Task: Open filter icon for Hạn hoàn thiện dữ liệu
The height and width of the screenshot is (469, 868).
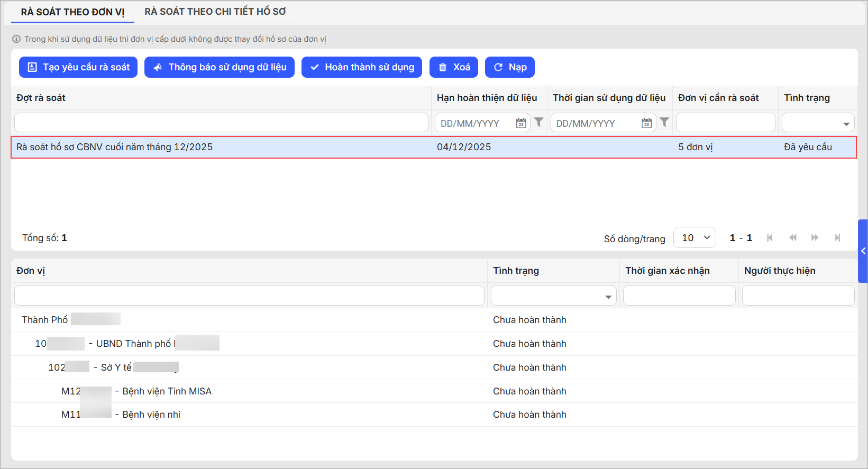Action: (x=538, y=122)
